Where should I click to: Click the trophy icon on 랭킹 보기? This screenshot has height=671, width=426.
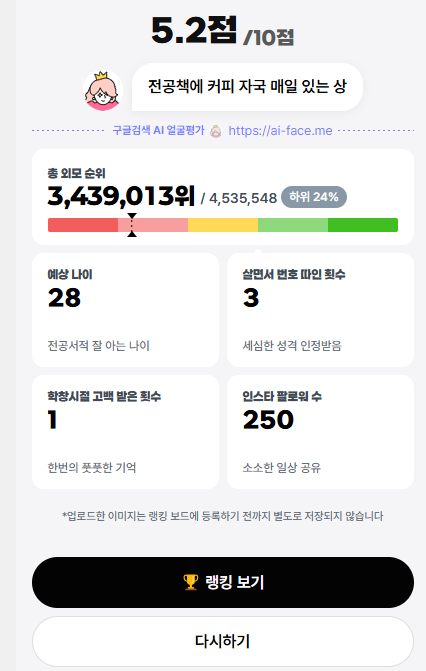pyautogui.click(x=191, y=582)
